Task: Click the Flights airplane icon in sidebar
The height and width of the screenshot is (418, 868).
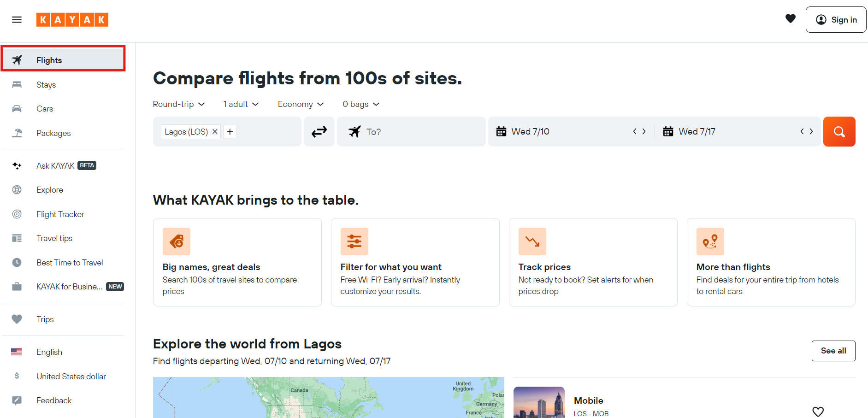Action: (x=17, y=60)
